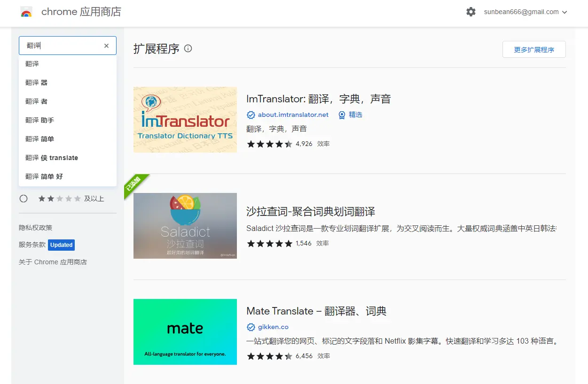Click the 沙拉查词 five-star rating
Screen dimensions: 588x384
[269, 244]
